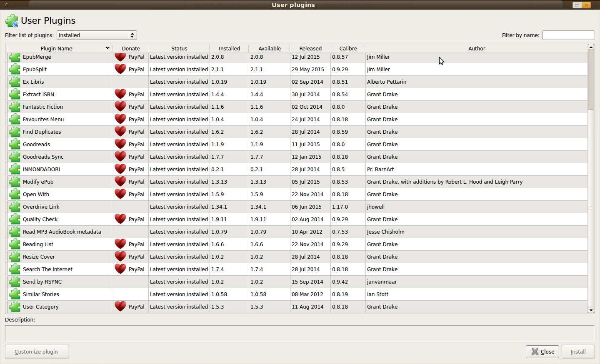Click the Available column header

(x=270, y=48)
